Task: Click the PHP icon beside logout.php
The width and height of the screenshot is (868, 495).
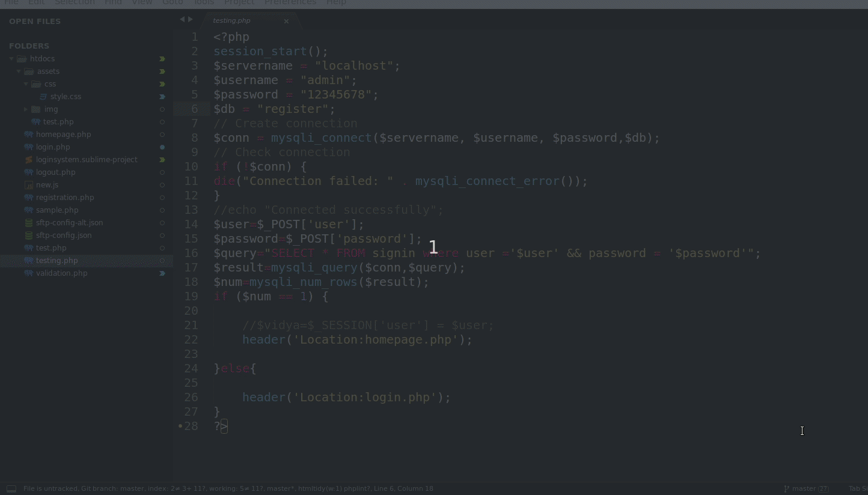Action: coord(28,172)
